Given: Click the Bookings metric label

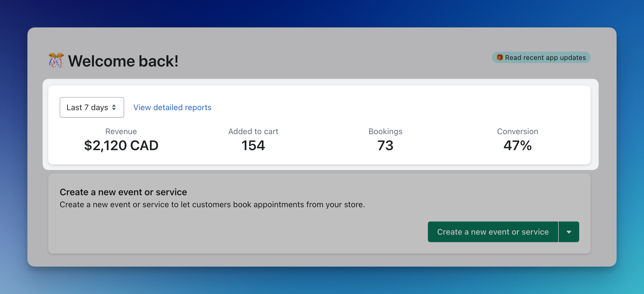Looking at the screenshot, I should (385, 131).
